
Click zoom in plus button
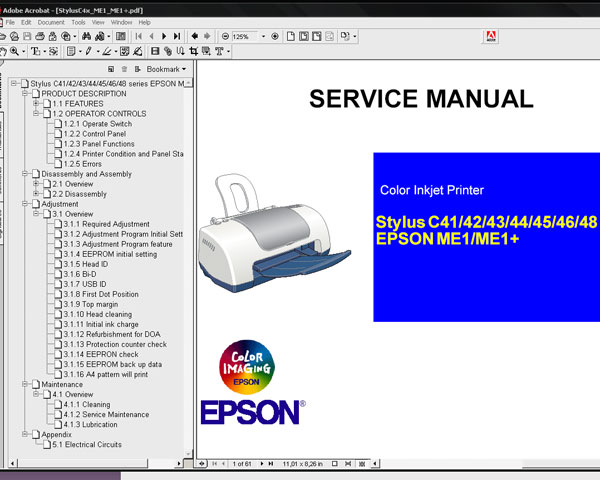tap(275, 36)
